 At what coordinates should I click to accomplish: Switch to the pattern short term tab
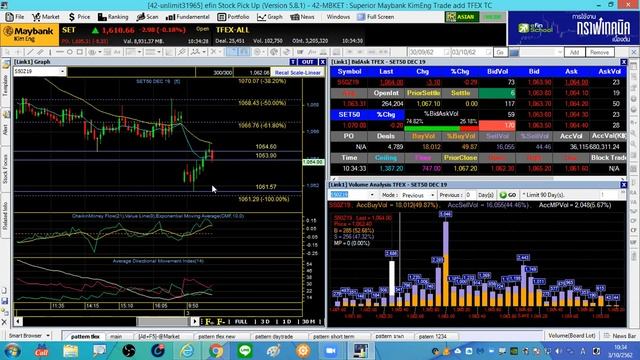pyautogui.click(x=333, y=336)
